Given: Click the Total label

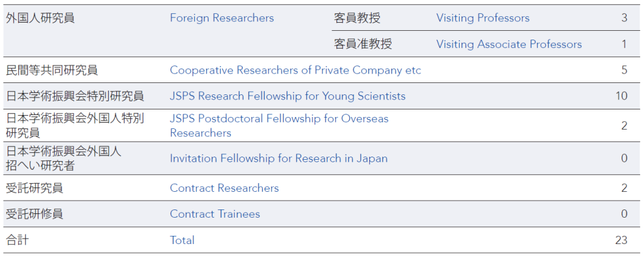Looking at the screenshot, I should 182,240.
